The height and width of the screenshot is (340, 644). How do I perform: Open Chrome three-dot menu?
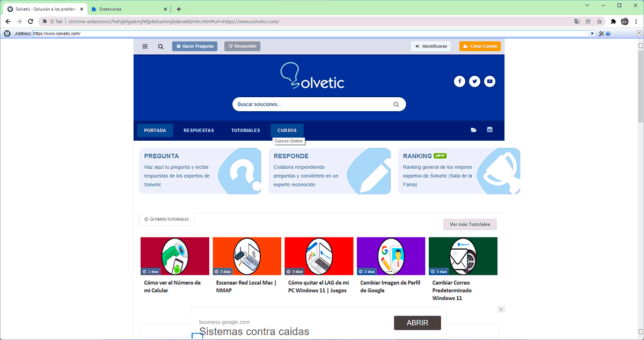point(636,21)
